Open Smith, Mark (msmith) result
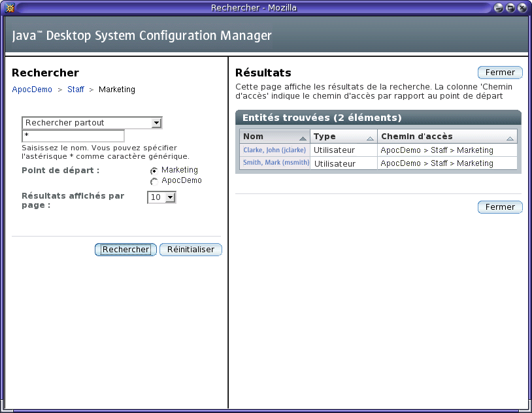Image resolution: width=532 pixels, height=413 pixels. (276, 163)
